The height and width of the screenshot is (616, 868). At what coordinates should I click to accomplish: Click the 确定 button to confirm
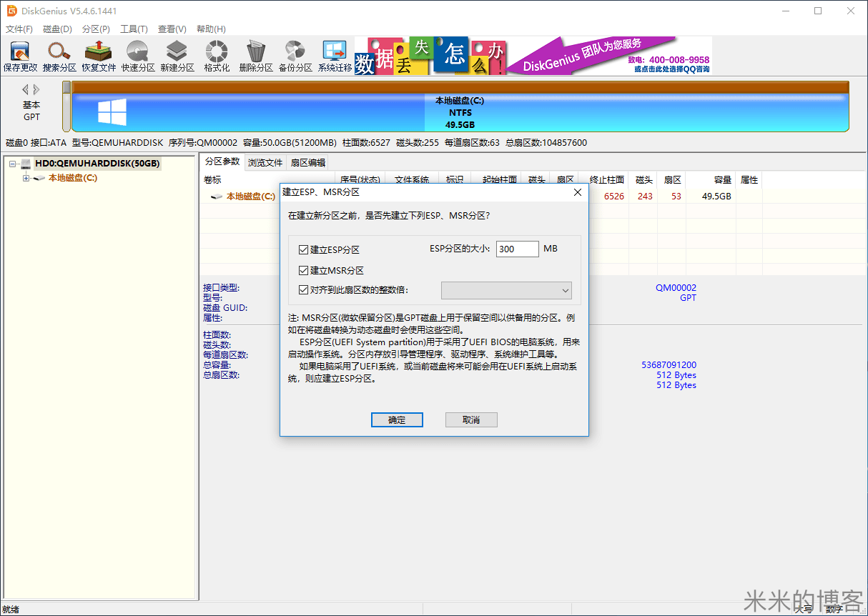pos(397,419)
